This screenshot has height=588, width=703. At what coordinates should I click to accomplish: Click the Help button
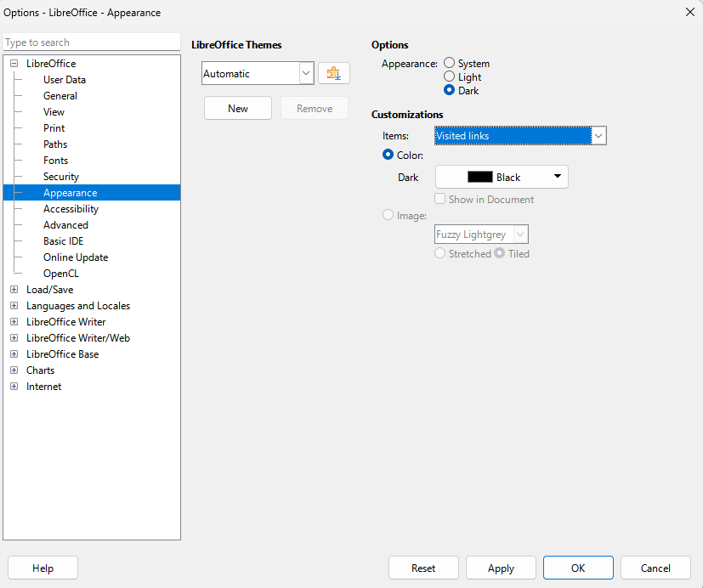coord(43,568)
